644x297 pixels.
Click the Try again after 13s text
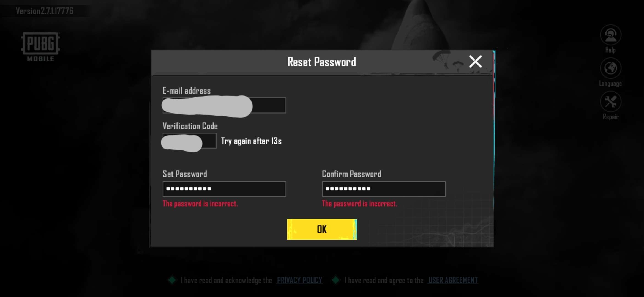coord(251,141)
